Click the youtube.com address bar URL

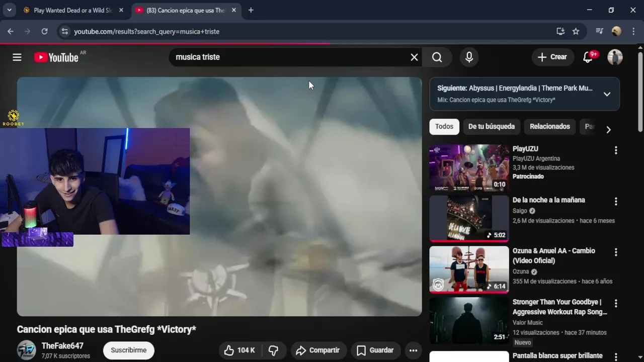pyautogui.click(x=146, y=31)
